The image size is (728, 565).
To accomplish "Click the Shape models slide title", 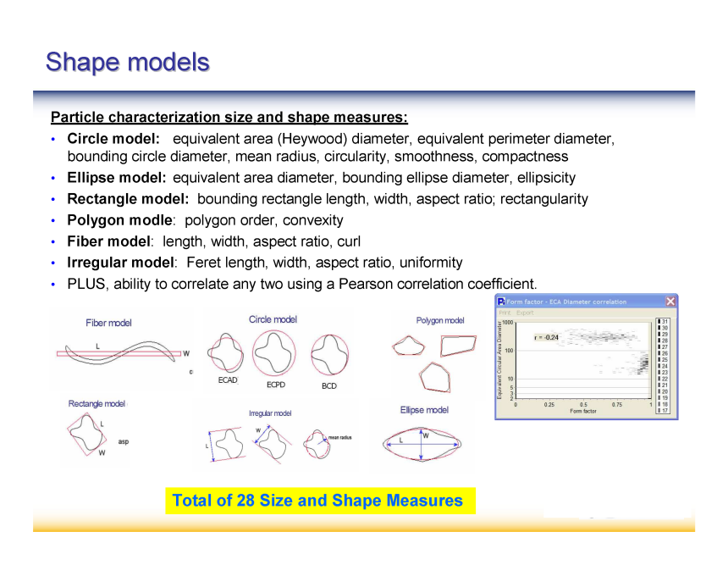I will tap(128, 62).
